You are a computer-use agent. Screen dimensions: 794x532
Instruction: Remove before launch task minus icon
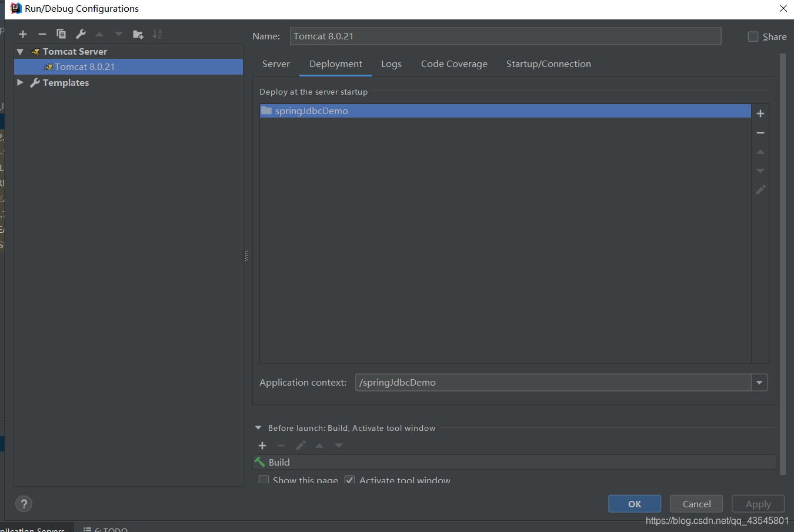coord(281,446)
